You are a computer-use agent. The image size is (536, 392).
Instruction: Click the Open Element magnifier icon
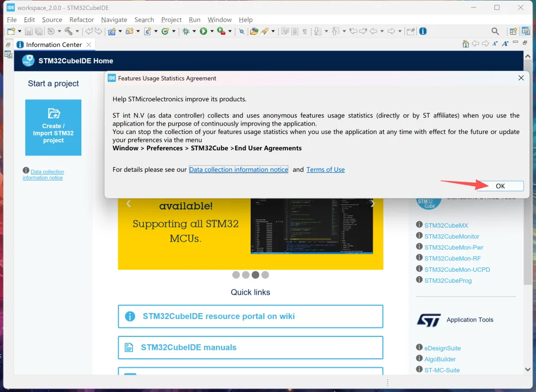[x=242, y=31]
